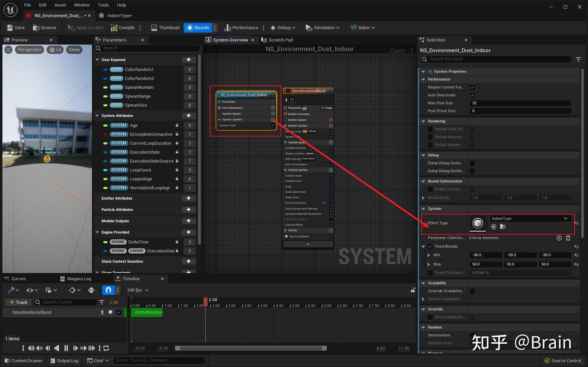Switch to the Scratch Pad tab

277,40
